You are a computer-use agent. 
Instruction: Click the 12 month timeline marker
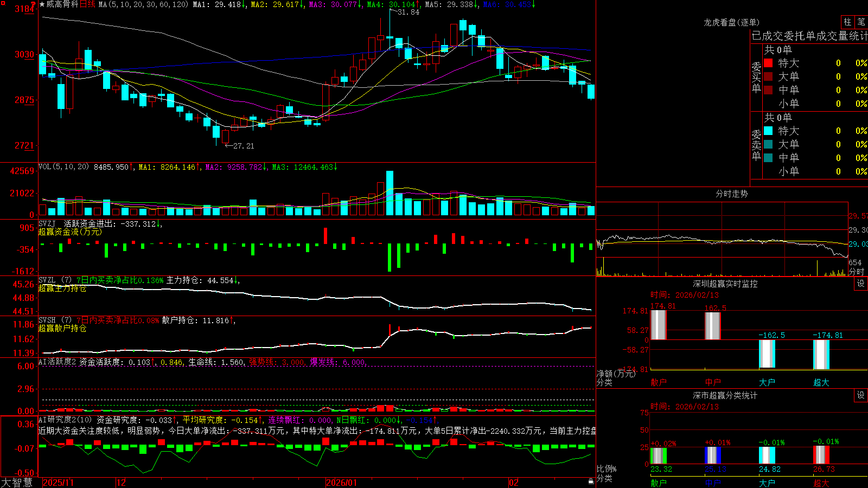(122, 483)
